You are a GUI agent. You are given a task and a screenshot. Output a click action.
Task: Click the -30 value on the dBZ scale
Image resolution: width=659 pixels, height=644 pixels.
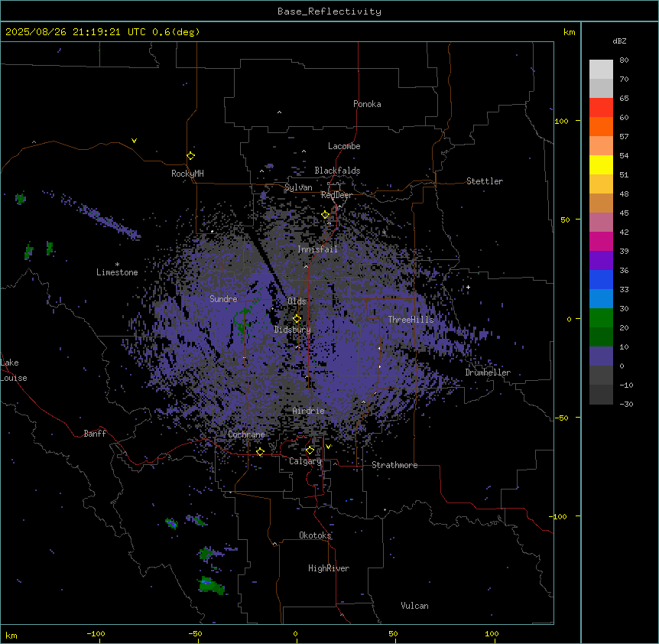tap(627, 404)
